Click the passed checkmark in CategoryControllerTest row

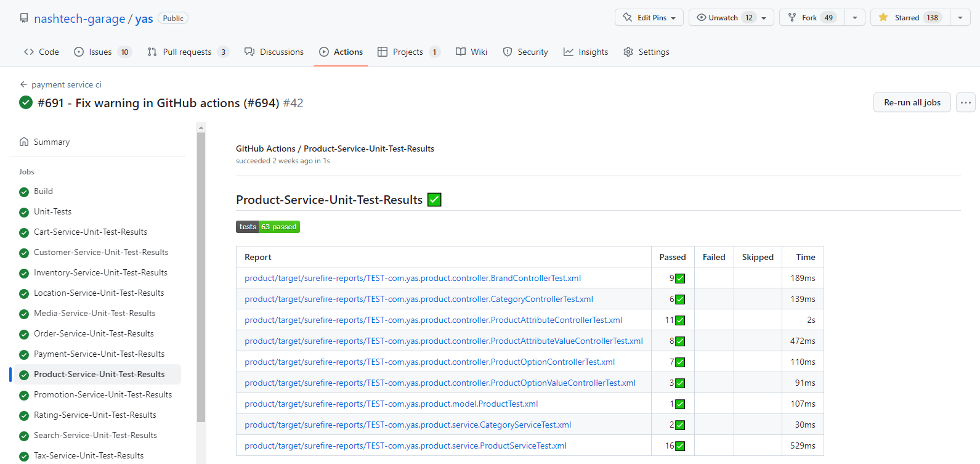680,299
